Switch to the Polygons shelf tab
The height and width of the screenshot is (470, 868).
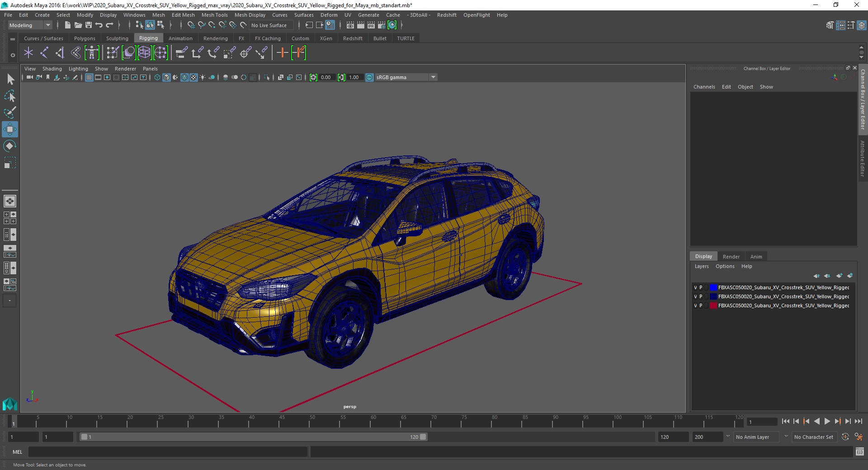pos(85,38)
